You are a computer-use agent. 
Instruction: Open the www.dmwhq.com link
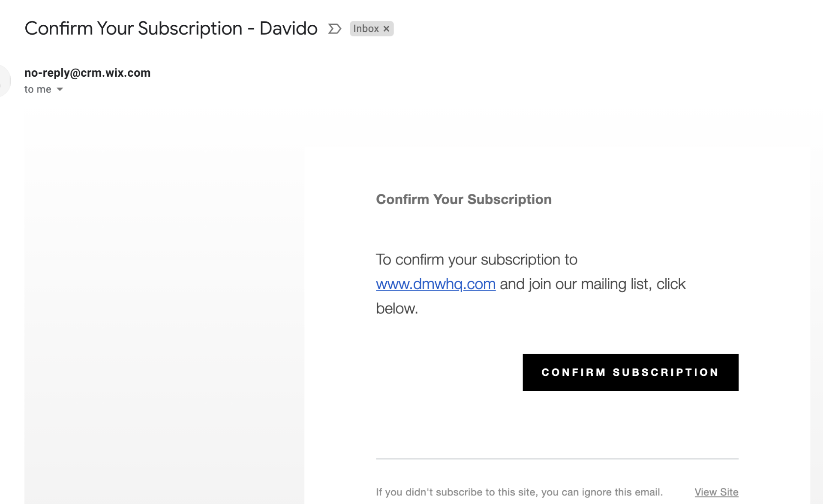[x=436, y=284]
